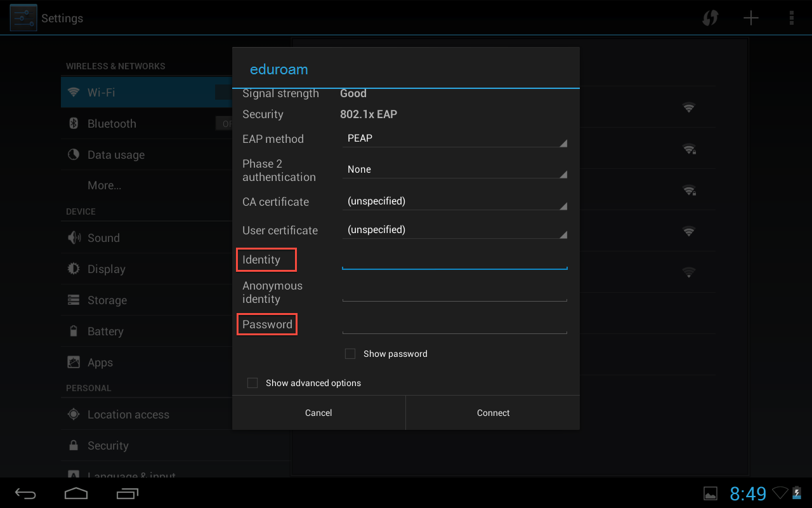Tap the WPS refresh icon in the action bar
812x508 pixels.
tap(710, 18)
